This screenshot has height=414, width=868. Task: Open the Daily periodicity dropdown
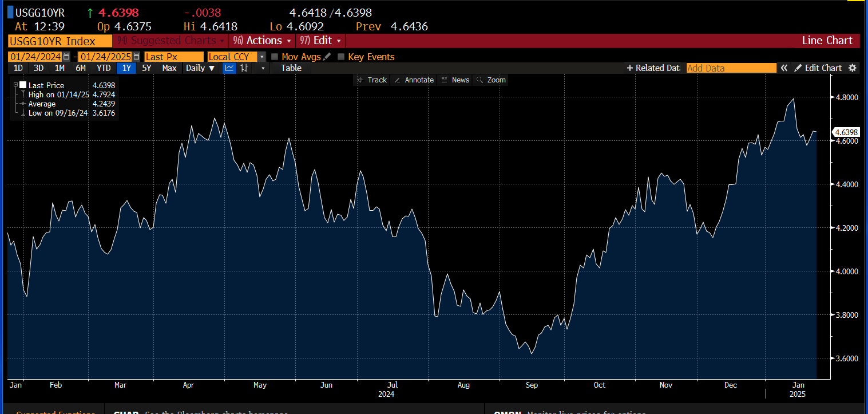click(x=200, y=68)
